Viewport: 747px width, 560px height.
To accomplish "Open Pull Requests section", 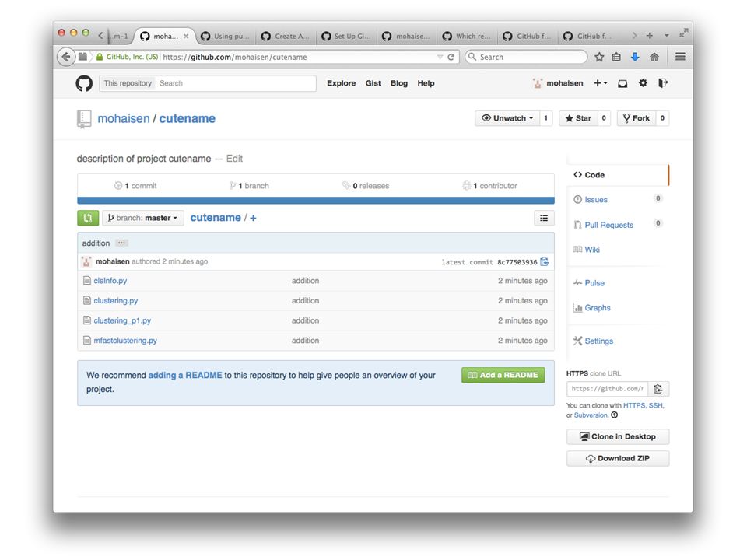I will (x=608, y=225).
